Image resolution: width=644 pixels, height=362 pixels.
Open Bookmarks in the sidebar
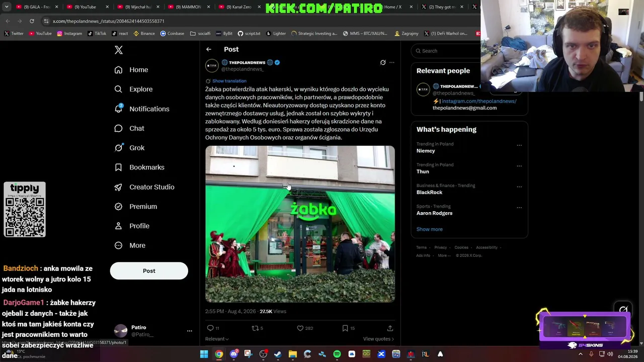pos(139,167)
